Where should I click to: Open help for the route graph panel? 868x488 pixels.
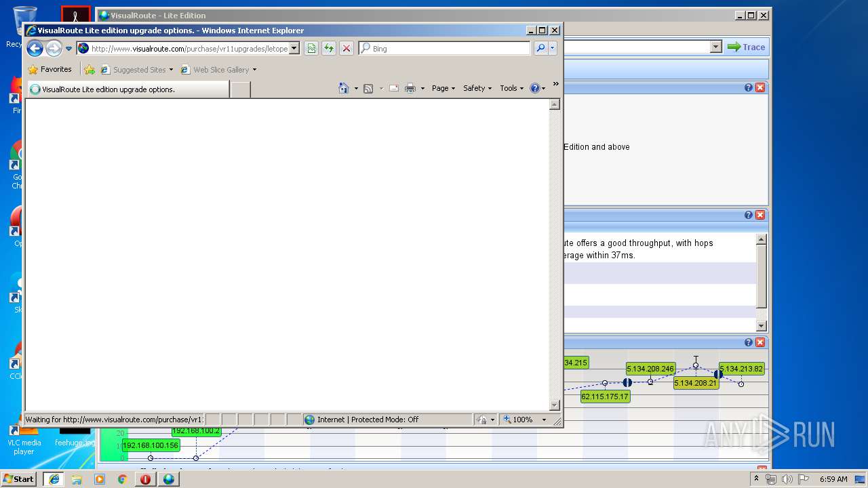pyautogui.click(x=749, y=342)
